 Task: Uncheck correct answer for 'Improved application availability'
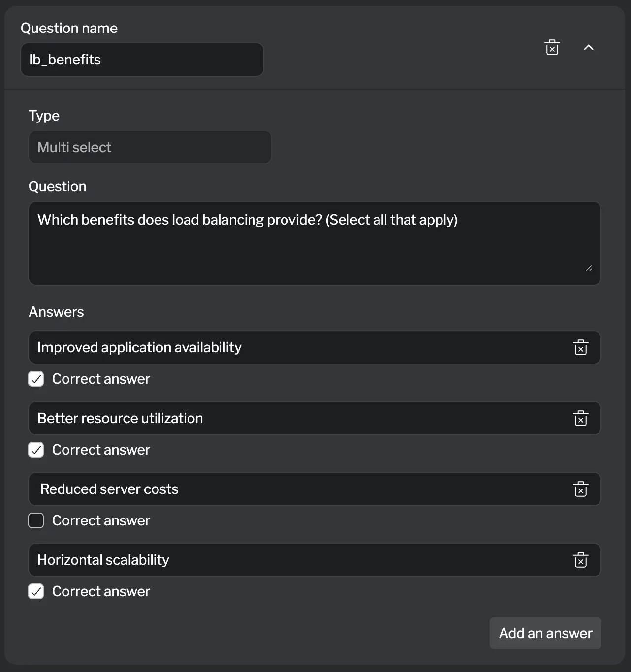[36, 379]
